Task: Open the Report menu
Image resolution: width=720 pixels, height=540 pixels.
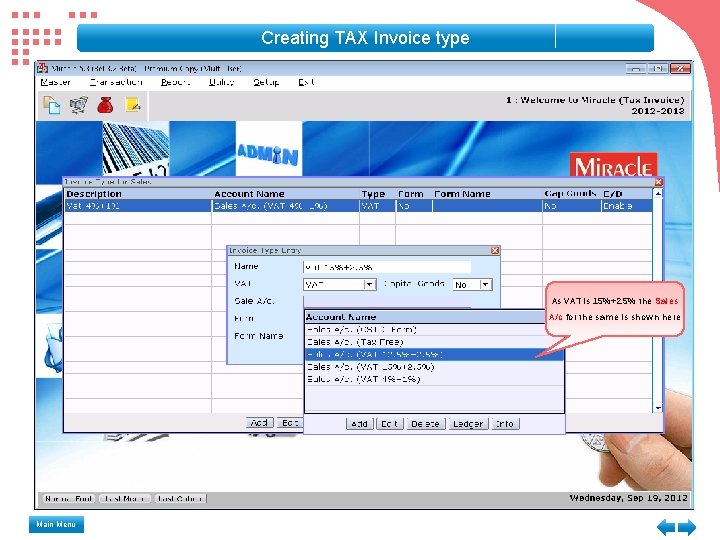Action: click(x=175, y=82)
